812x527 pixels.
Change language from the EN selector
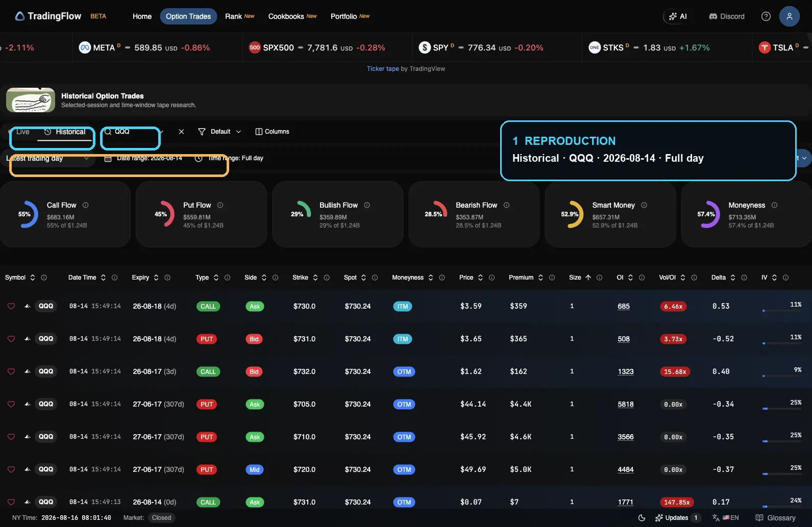pos(726,518)
